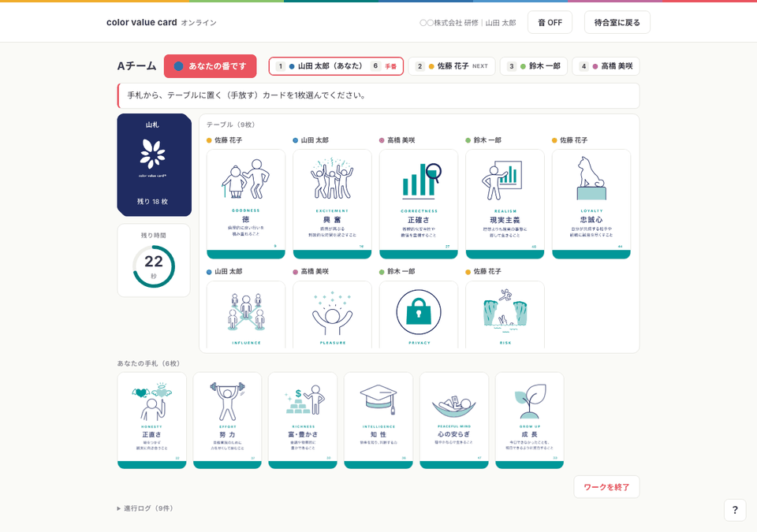Screen dimensions: 757x532
Task: Click the 残り 18 枚 count on deck
Action: click(152, 201)
